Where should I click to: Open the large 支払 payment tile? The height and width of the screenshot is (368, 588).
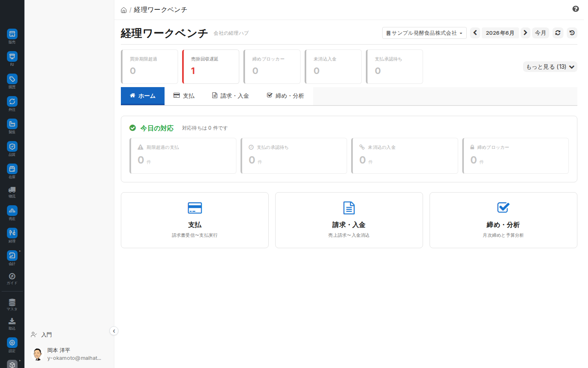point(195,220)
